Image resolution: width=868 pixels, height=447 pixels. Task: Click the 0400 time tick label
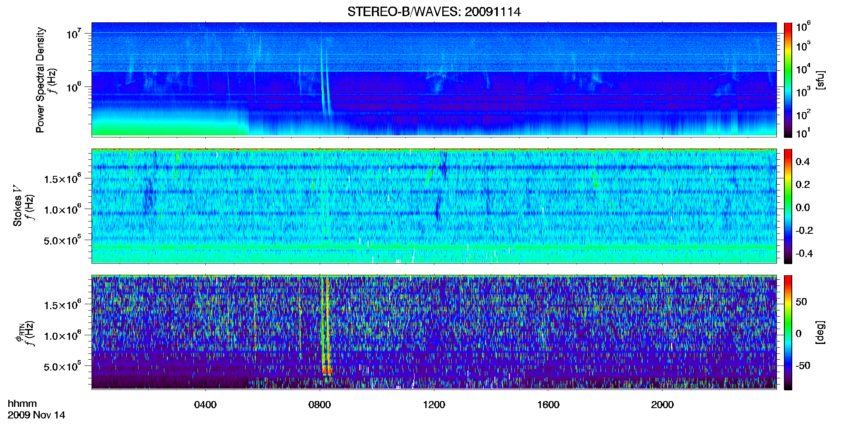205,405
